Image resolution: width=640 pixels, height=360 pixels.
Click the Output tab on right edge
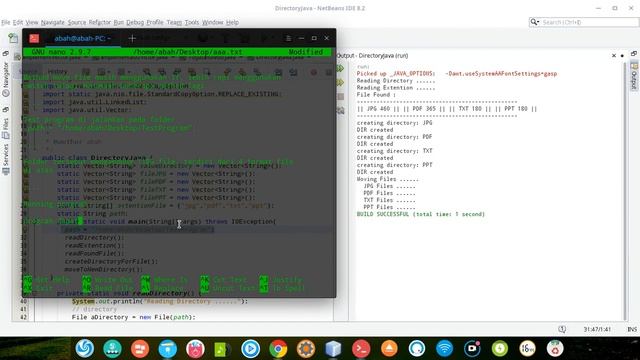634,76
